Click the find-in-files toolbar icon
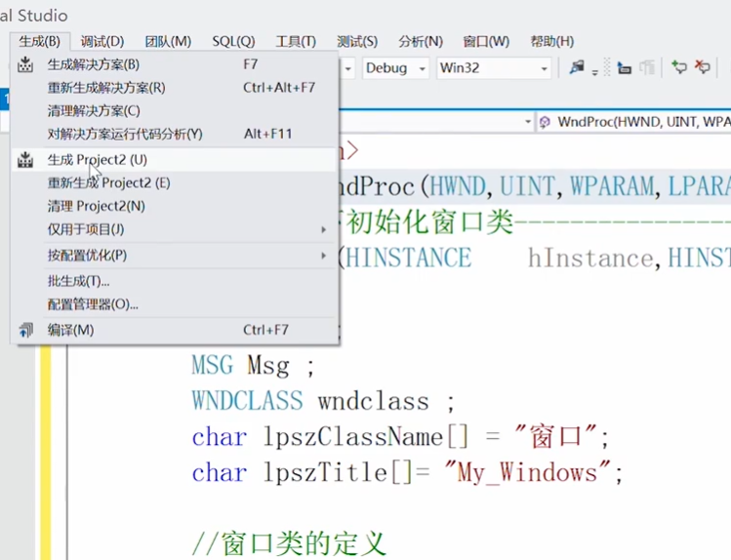The width and height of the screenshot is (731, 560). coord(577,67)
